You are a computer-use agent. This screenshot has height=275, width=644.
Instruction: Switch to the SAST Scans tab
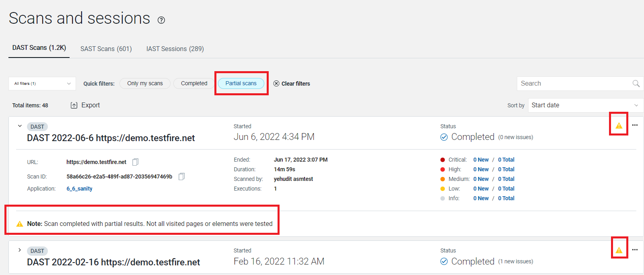[106, 49]
